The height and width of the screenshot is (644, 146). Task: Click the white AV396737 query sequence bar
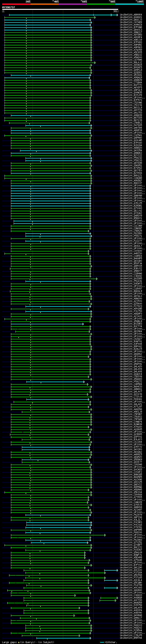coord(60,10)
